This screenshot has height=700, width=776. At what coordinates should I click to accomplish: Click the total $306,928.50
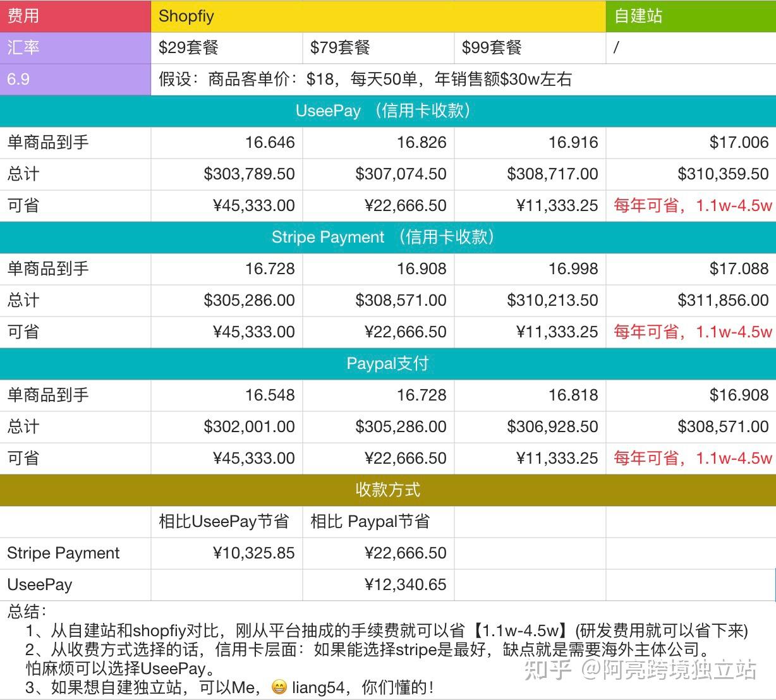point(552,426)
